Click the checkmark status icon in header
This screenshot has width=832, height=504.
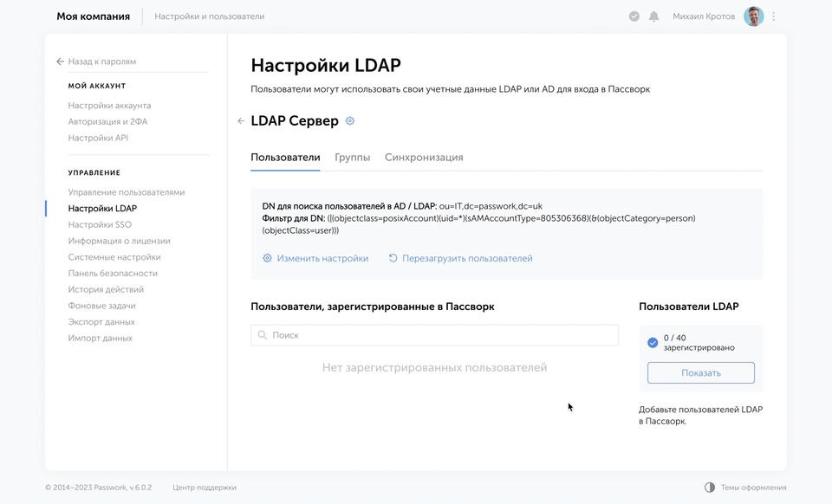coord(634,16)
